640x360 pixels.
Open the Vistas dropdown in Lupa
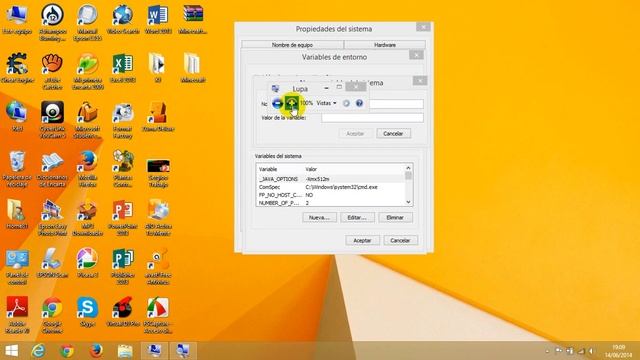[326, 103]
